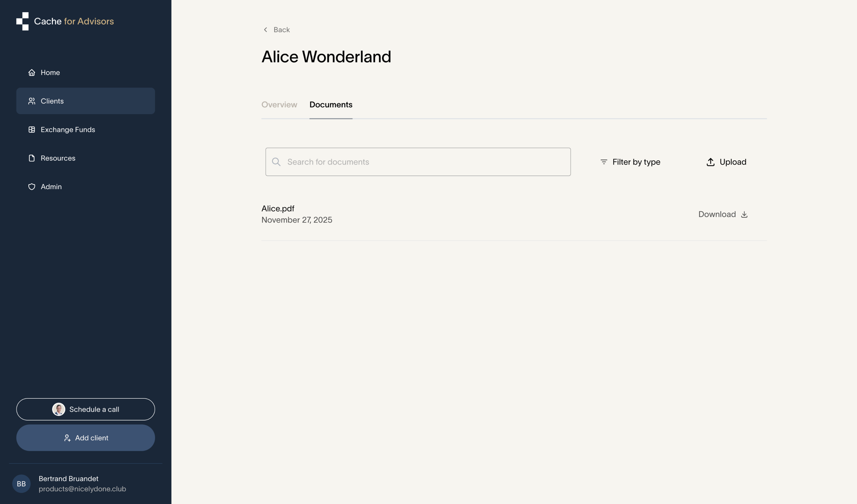Open the Alice.pdf document entry
Image resolution: width=857 pixels, height=504 pixels.
278,208
